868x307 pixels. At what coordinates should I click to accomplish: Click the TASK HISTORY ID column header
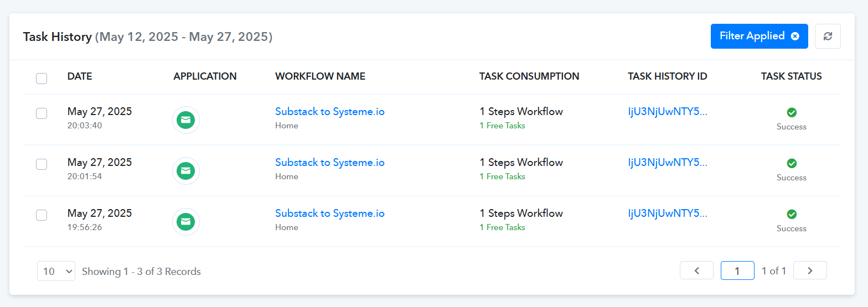coord(668,76)
